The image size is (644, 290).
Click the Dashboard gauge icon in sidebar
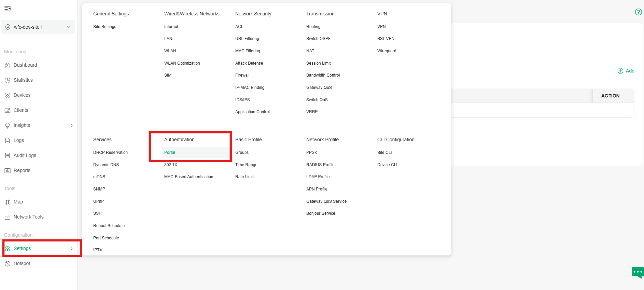click(x=8, y=65)
